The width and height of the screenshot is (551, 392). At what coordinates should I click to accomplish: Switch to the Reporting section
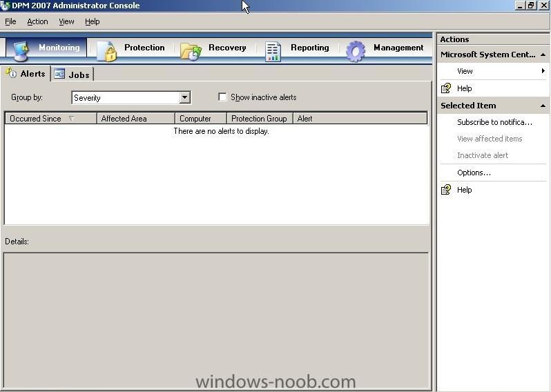[x=309, y=48]
